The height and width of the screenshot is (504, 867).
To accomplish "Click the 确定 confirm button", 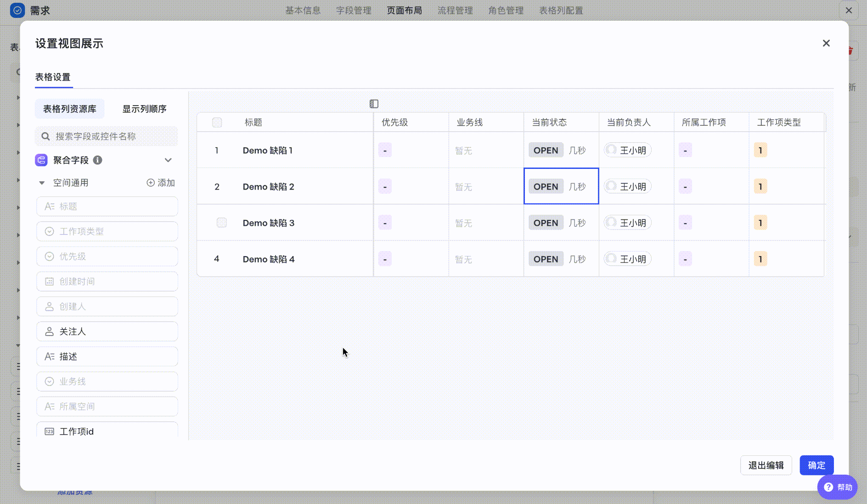I will click(816, 465).
